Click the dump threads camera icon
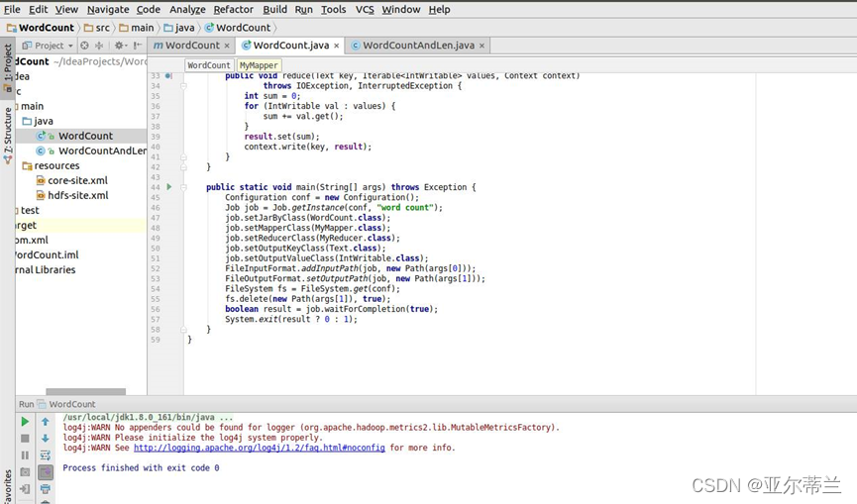 coord(25,472)
